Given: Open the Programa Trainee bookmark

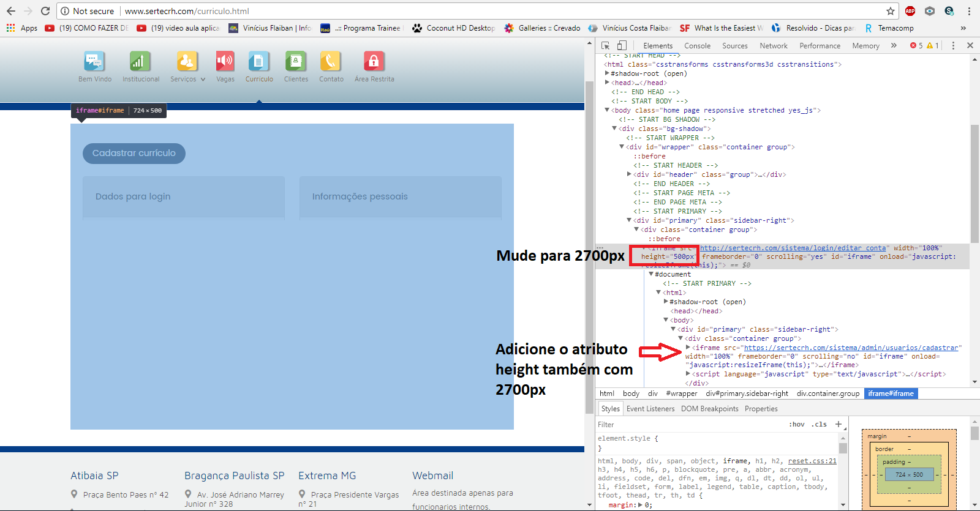Looking at the screenshot, I should (x=361, y=28).
